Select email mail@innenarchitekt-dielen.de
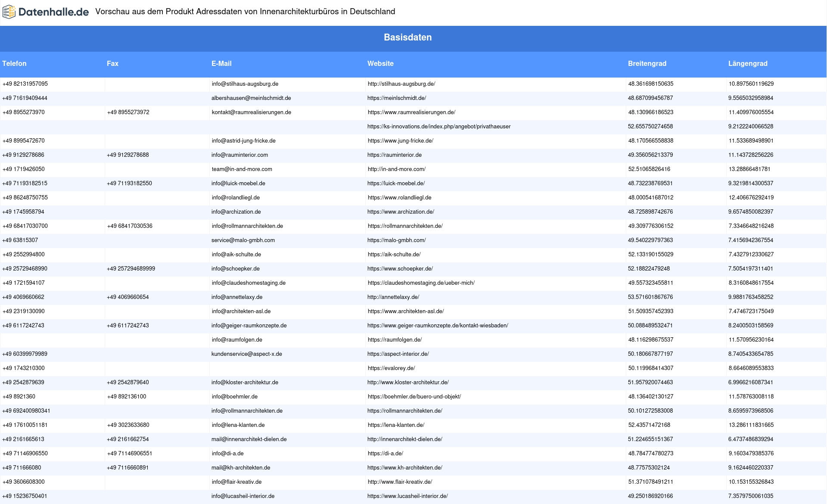The height and width of the screenshot is (504, 827). 249,439
